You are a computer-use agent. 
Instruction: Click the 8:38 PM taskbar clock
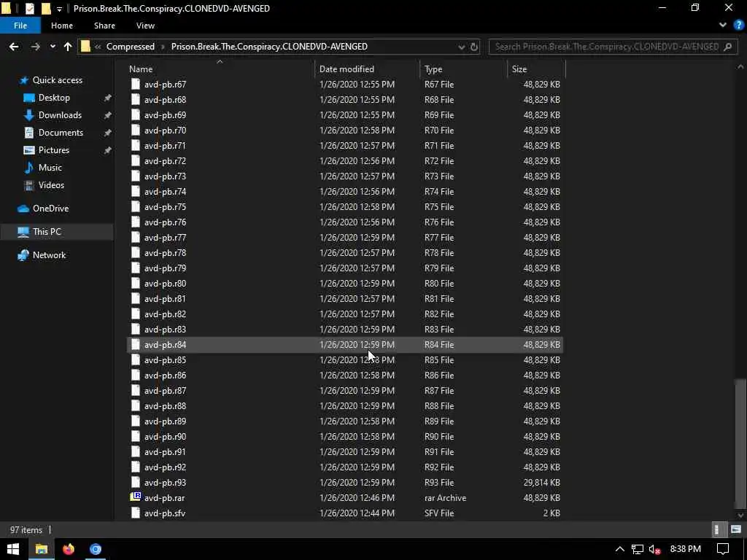[685, 549]
